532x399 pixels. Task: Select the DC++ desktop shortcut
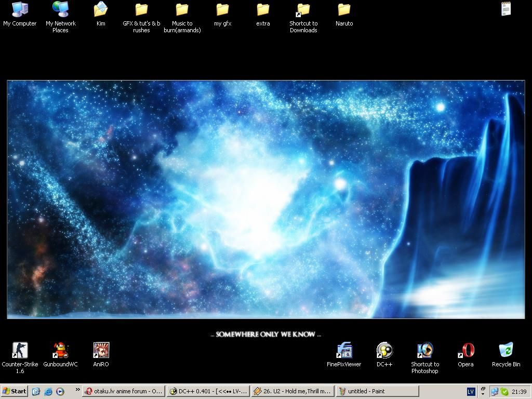tap(384, 354)
